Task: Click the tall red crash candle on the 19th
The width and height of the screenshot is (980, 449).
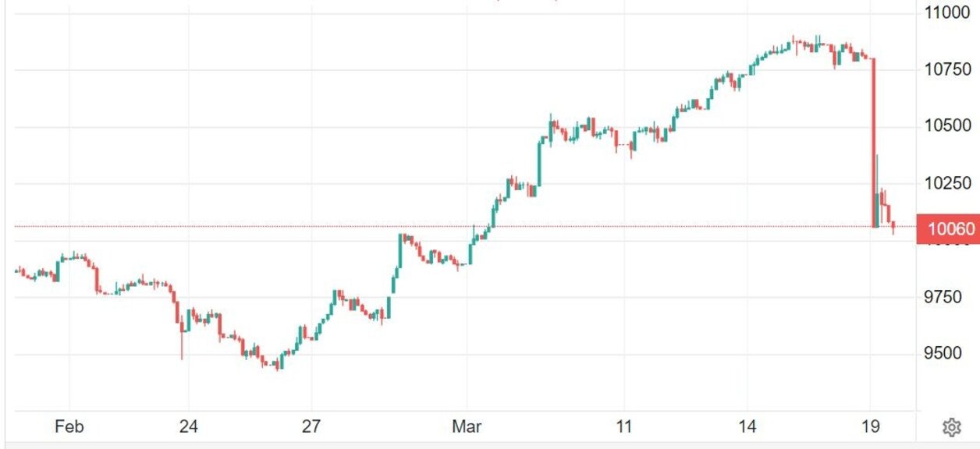Action: 873,140
